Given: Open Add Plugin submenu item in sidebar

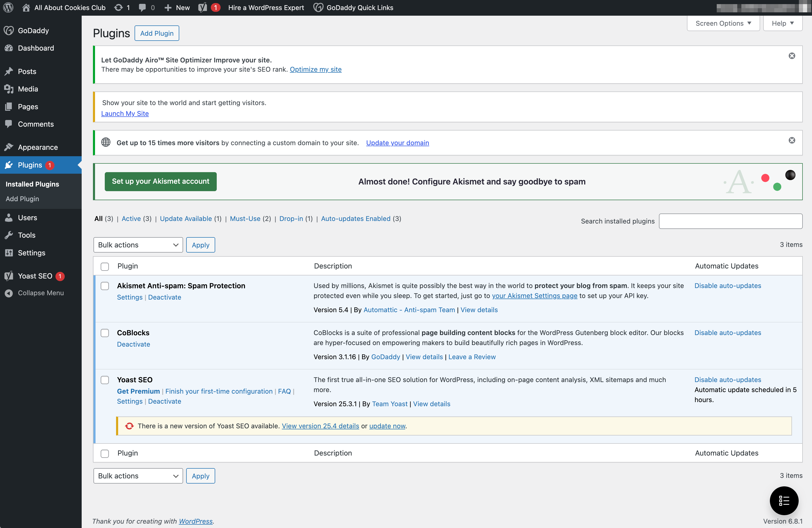Looking at the screenshot, I should (x=22, y=199).
